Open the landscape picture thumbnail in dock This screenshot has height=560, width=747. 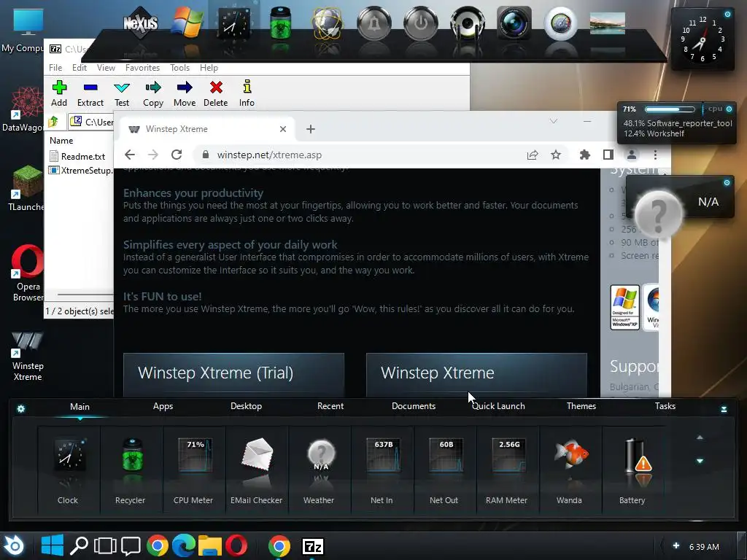pos(608,23)
